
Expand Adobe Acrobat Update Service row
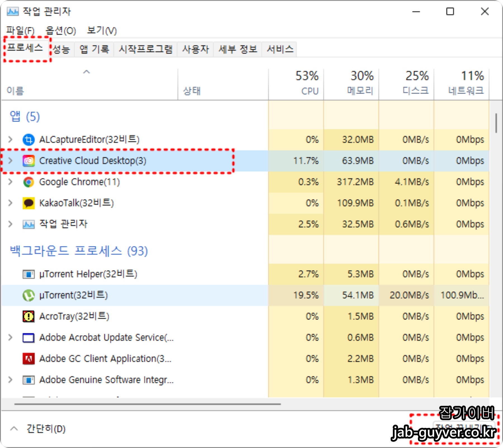click(x=10, y=337)
